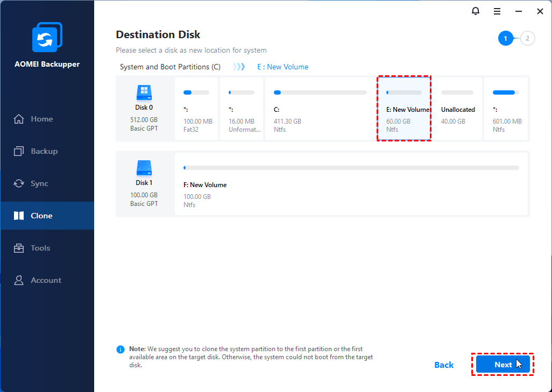The width and height of the screenshot is (552, 392).
Task: Click the Destination Disk heading
Action: coord(158,34)
